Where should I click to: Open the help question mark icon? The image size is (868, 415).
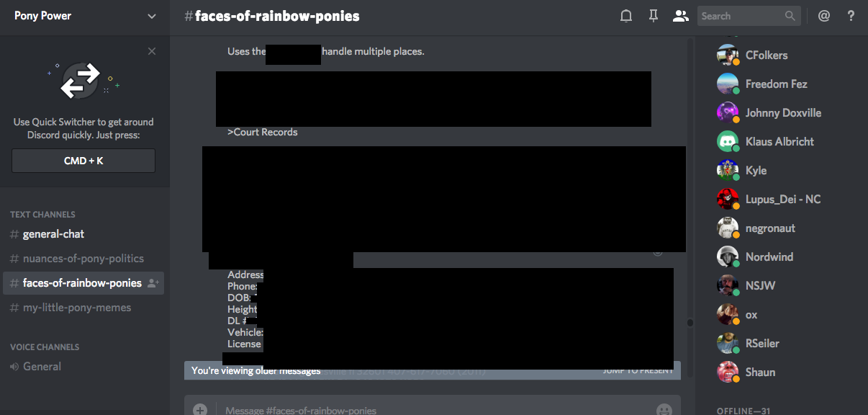tap(851, 16)
